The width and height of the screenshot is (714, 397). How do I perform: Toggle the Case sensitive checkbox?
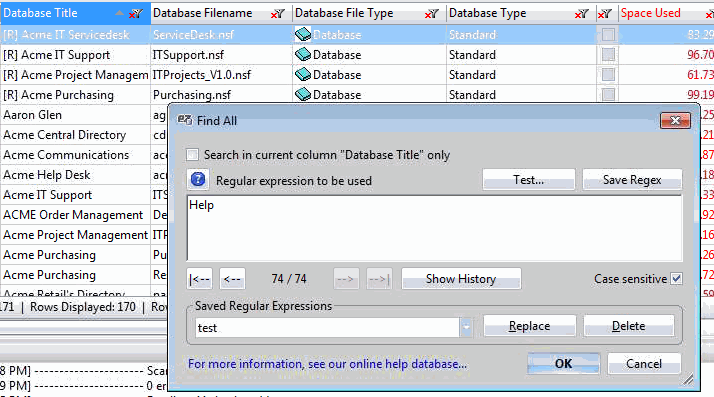[677, 279]
